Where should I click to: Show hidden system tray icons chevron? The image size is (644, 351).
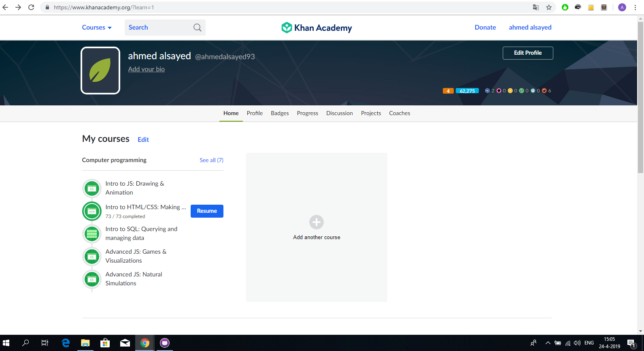[548, 343]
